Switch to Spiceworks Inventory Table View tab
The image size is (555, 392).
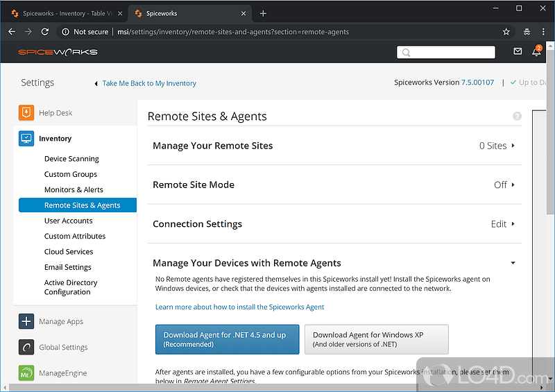[66, 13]
